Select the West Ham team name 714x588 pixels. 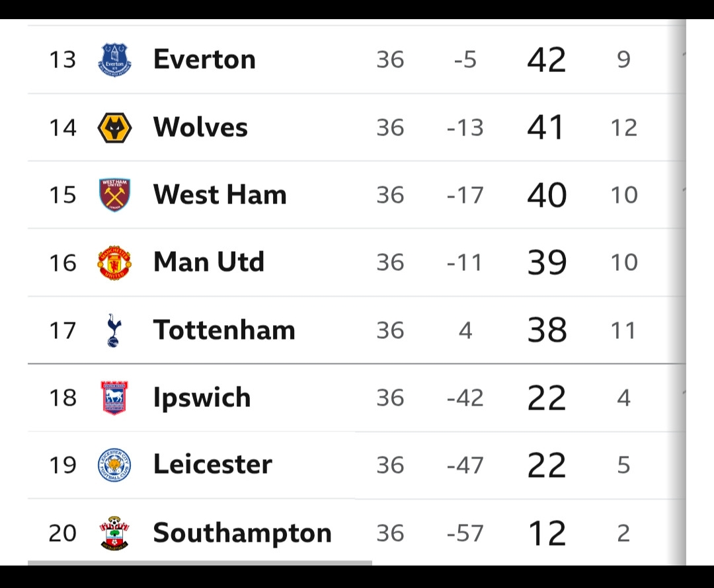pyautogui.click(x=220, y=195)
